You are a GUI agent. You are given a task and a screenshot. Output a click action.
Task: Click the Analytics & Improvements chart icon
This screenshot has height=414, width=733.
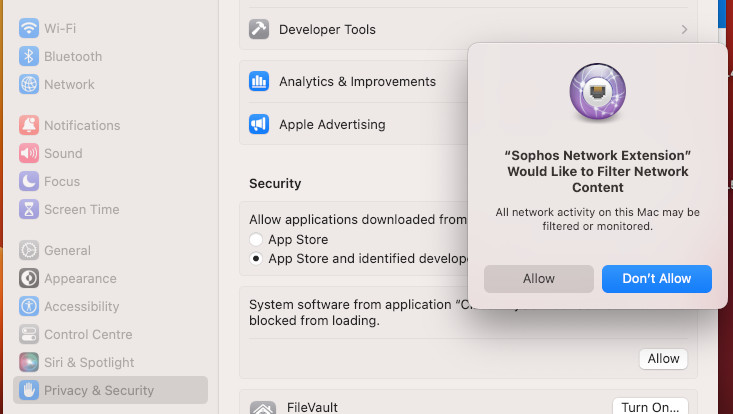[x=259, y=81]
